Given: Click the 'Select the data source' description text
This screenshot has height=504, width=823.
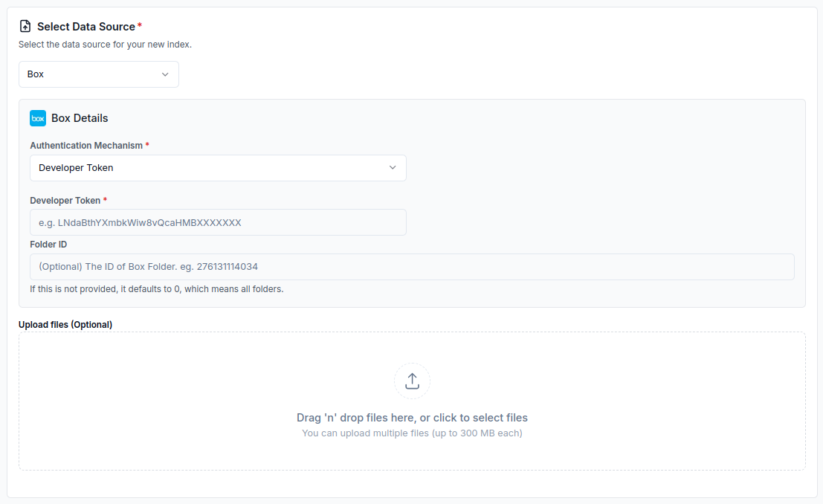Looking at the screenshot, I should (105, 45).
